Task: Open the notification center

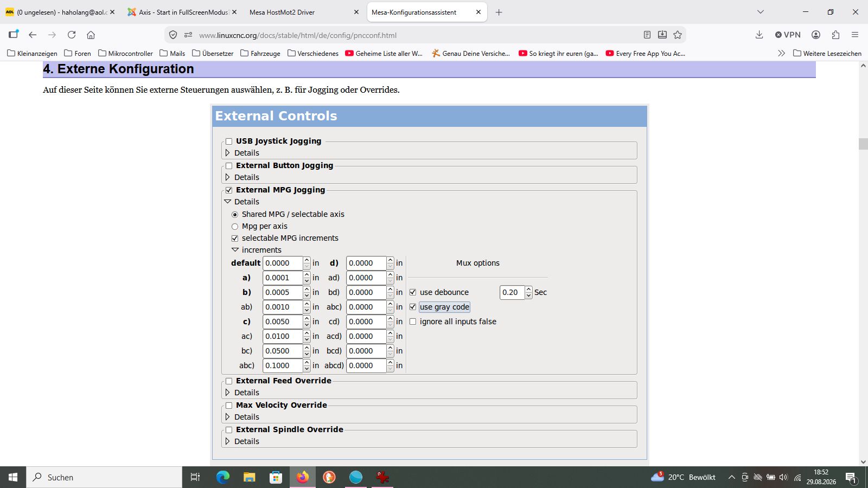Action: [851, 478]
